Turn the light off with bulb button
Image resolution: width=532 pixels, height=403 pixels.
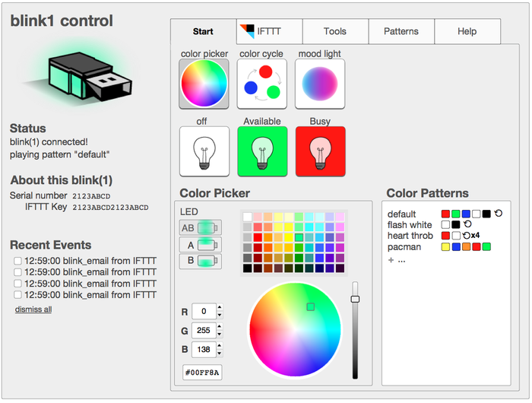[204, 151]
